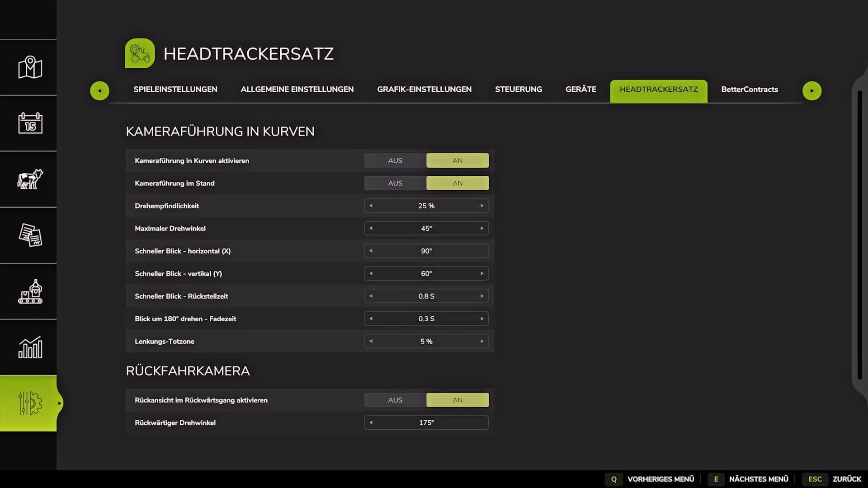
Task: Select the GERÄTE tab
Action: (580, 89)
